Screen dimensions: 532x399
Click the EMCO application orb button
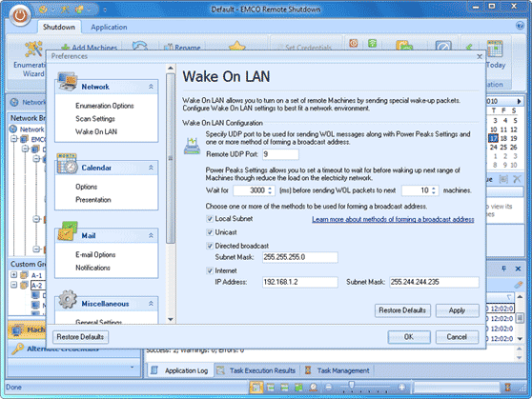pos(20,15)
